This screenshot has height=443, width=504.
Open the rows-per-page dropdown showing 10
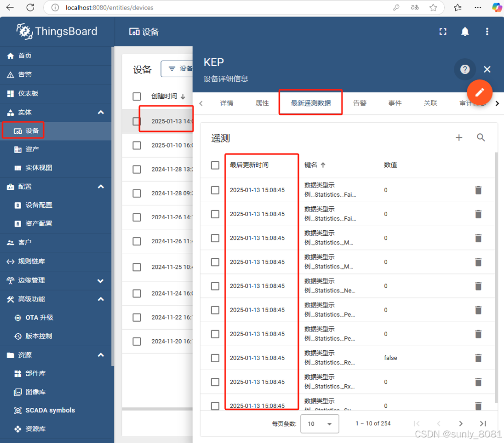tap(319, 424)
